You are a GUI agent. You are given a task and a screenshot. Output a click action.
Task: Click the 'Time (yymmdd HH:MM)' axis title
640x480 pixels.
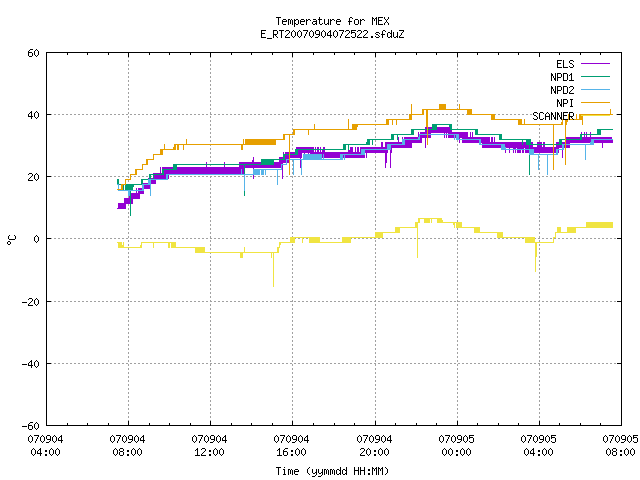332,471
